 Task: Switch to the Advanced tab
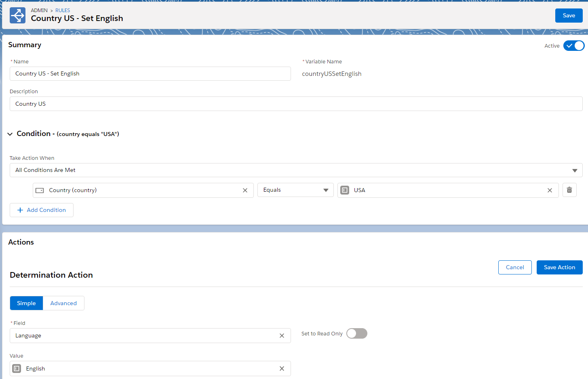[x=63, y=303]
